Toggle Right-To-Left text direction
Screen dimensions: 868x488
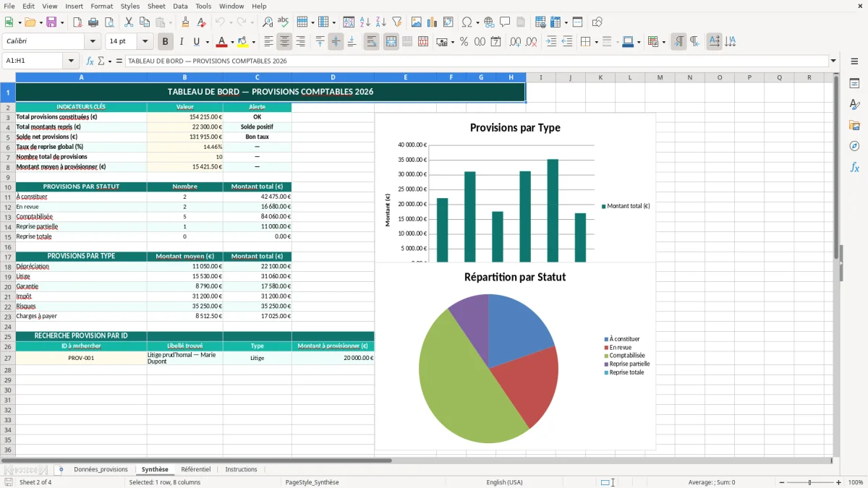(x=694, y=42)
